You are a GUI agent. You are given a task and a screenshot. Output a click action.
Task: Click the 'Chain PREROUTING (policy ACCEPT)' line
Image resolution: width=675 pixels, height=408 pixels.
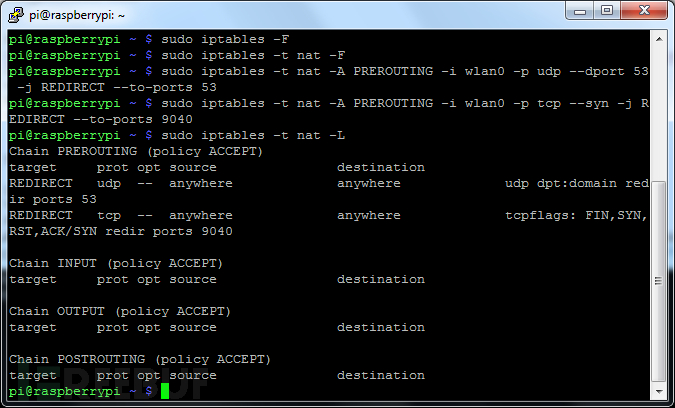coord(136,151)
